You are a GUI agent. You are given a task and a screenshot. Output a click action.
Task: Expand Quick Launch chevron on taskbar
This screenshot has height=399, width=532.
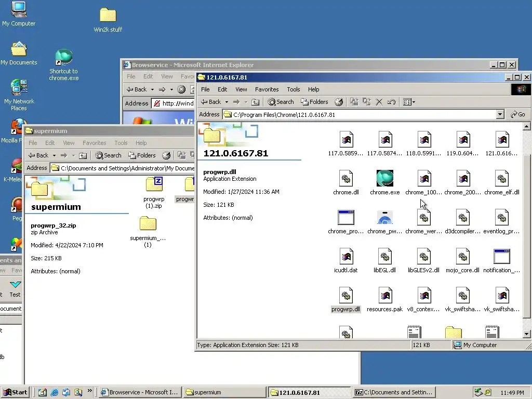point(89,391)
